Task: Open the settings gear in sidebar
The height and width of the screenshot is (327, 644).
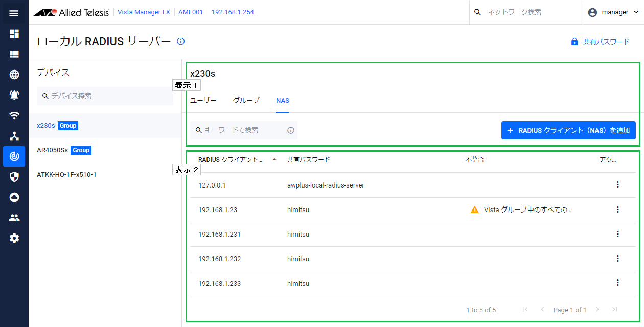Action: pos(14,238)
